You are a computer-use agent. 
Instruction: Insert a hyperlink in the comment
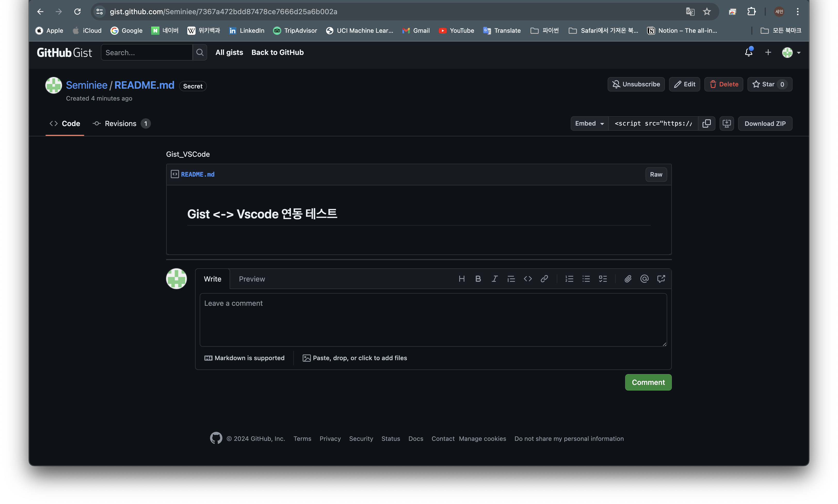544,278
